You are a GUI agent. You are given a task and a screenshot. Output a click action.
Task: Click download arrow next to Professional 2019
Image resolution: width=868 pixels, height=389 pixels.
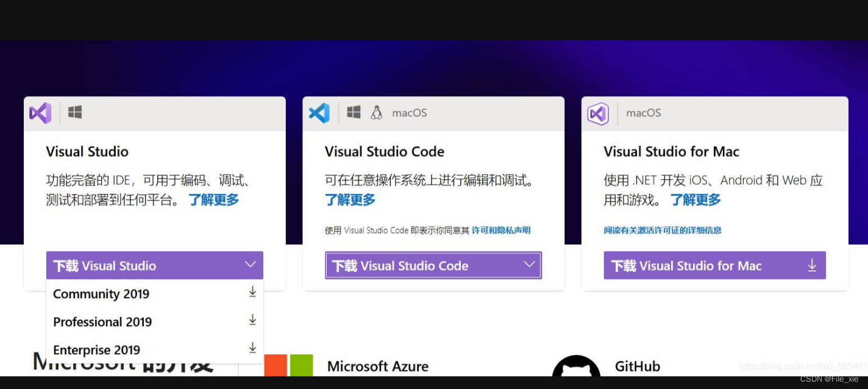coord(252,320)
